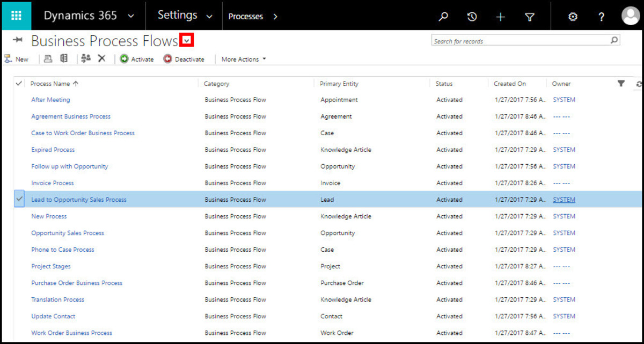Create a New process

point(16,59)
